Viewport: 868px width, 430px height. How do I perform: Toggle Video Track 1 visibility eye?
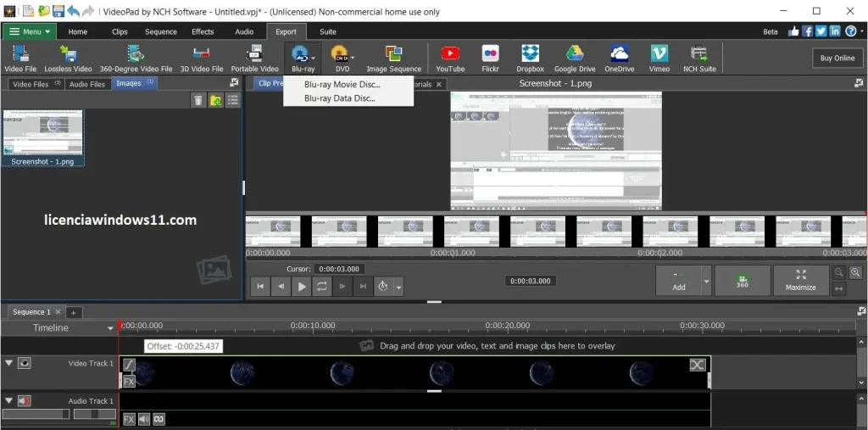pos(24,364)
